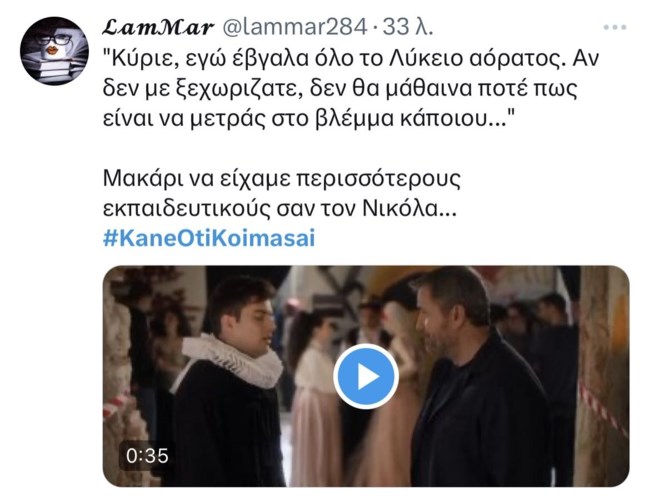Open the tweet via the "33 λ." timestamp
The width and height of the screenshot is (650, 496).
pyautogui.click(x=407, y=27)
